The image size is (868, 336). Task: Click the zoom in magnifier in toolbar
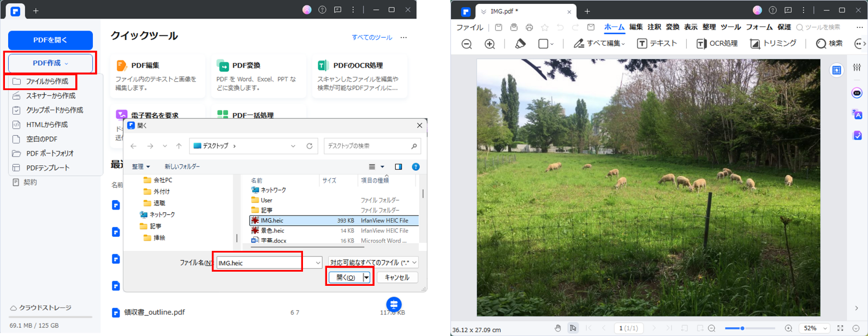pyautogui.click(x=490, y=44)
